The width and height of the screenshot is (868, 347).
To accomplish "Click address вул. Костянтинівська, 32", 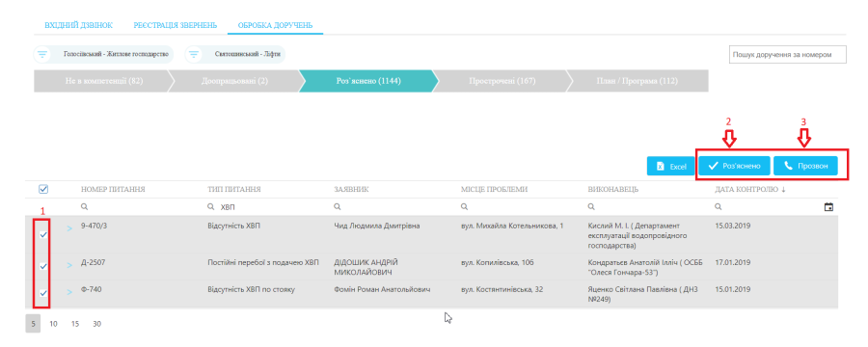I will [x=502, y=289].
